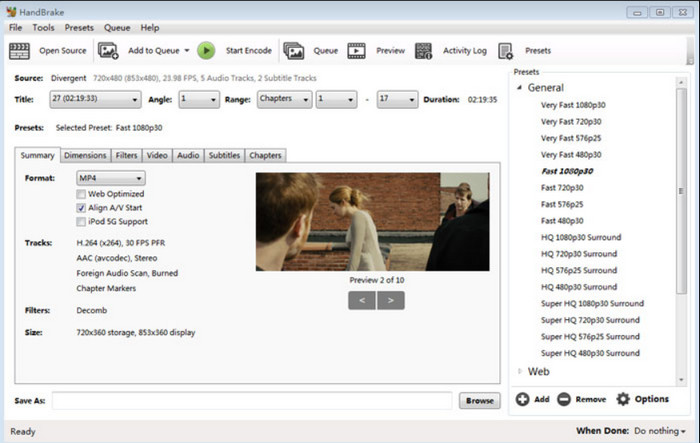Select the Fast 1080p30 preset
Image resolution: width=700 pixels, height=443 pixels.
coord(567,171)
